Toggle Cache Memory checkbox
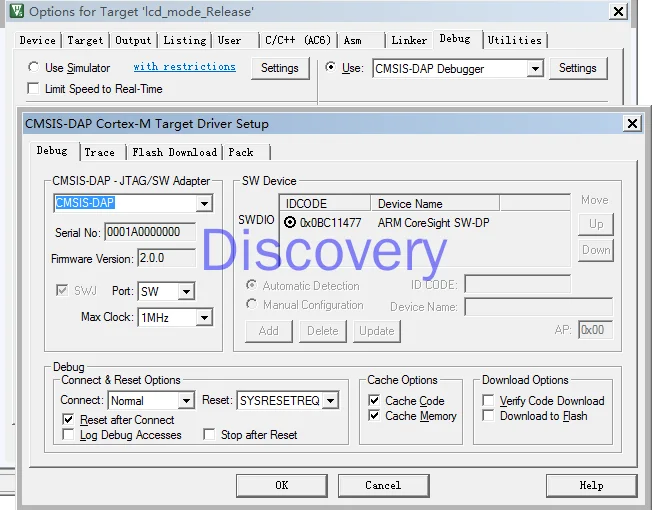652x510 pixels. [374, 415]
